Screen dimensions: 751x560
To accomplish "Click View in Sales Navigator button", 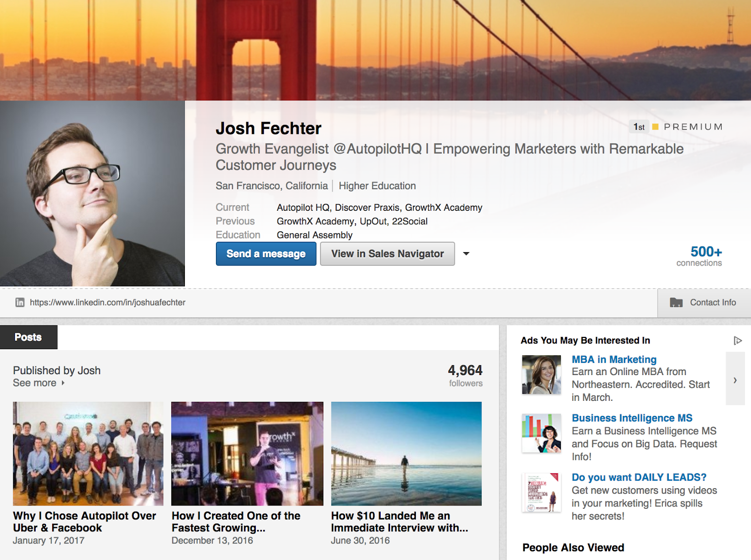I will [x=387, y=253].
